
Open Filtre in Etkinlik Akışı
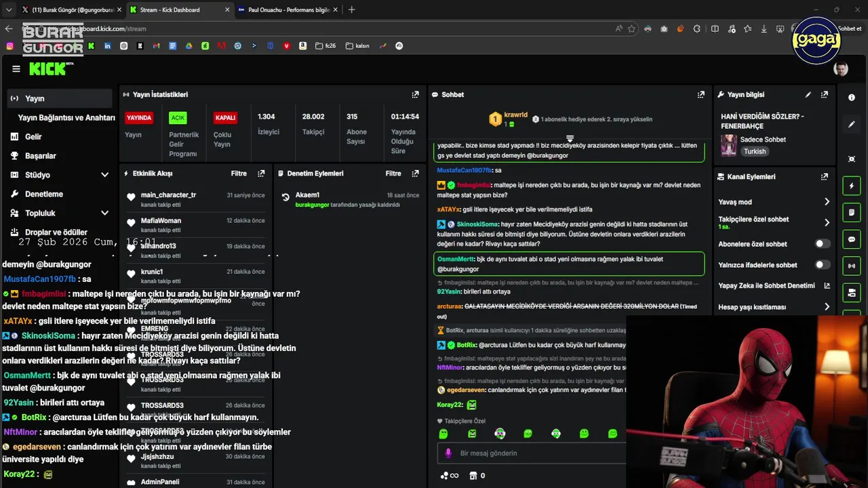tap(239, 174)
